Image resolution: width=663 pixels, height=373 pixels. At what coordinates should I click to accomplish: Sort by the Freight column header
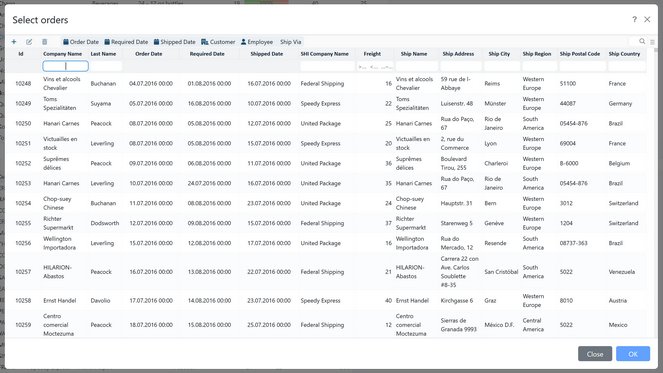pyautogui.click(x=372, y=54)
